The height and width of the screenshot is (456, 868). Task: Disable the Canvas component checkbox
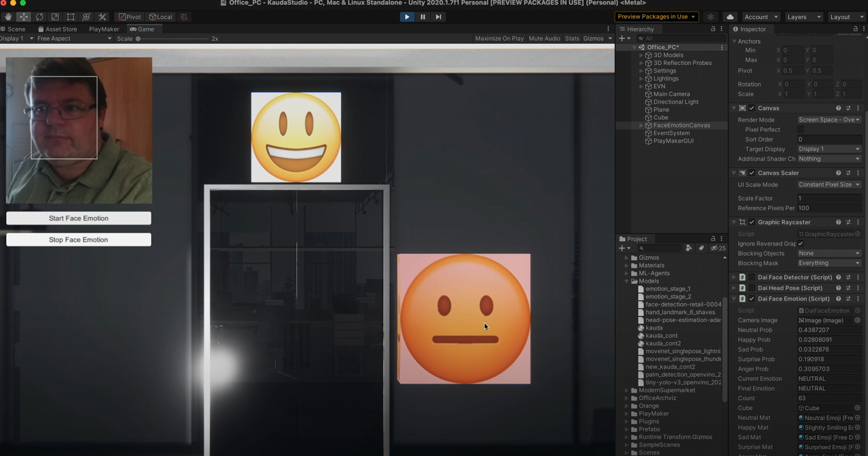752,108
